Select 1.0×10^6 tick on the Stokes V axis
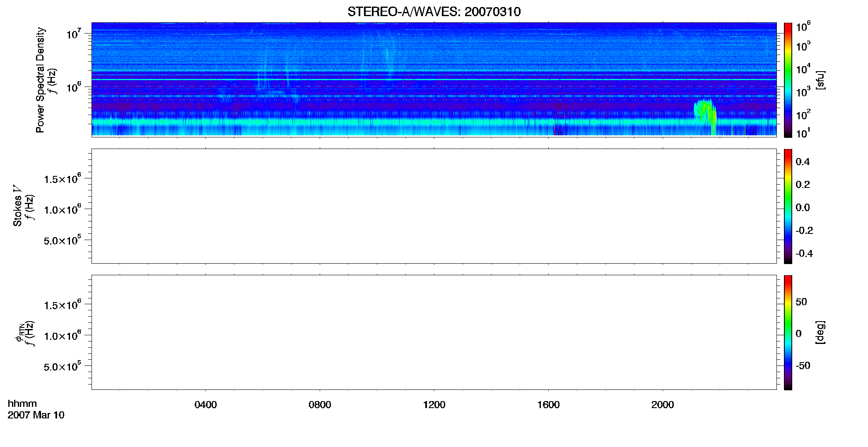This screenshot has width=868, height=447. tap(63, 209)
